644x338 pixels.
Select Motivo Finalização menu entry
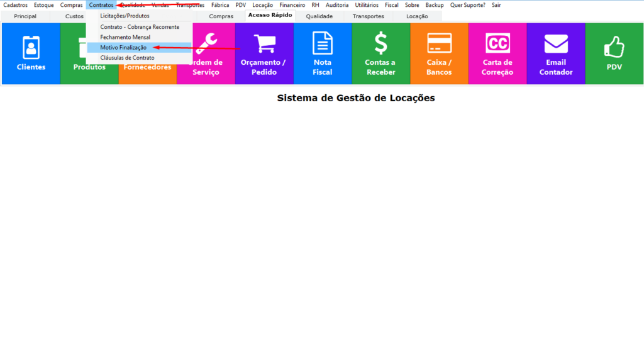click(123, 48)
